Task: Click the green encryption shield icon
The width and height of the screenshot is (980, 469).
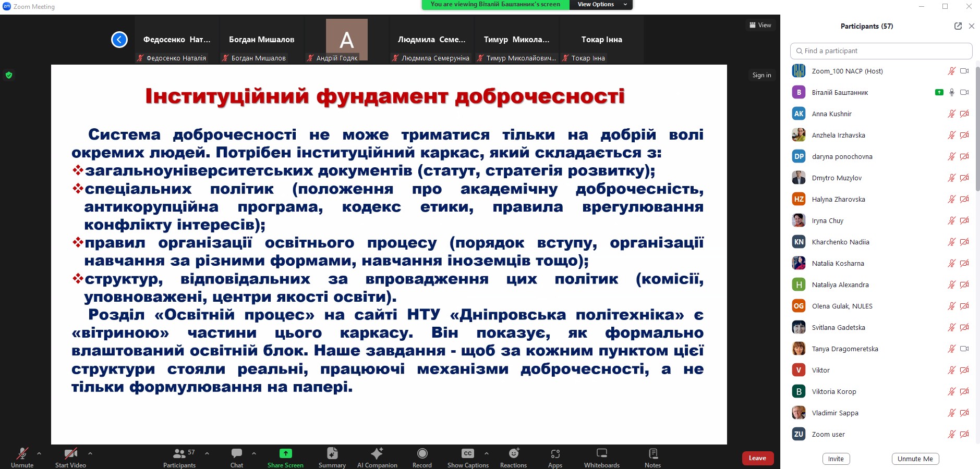Action: [9, 75]
